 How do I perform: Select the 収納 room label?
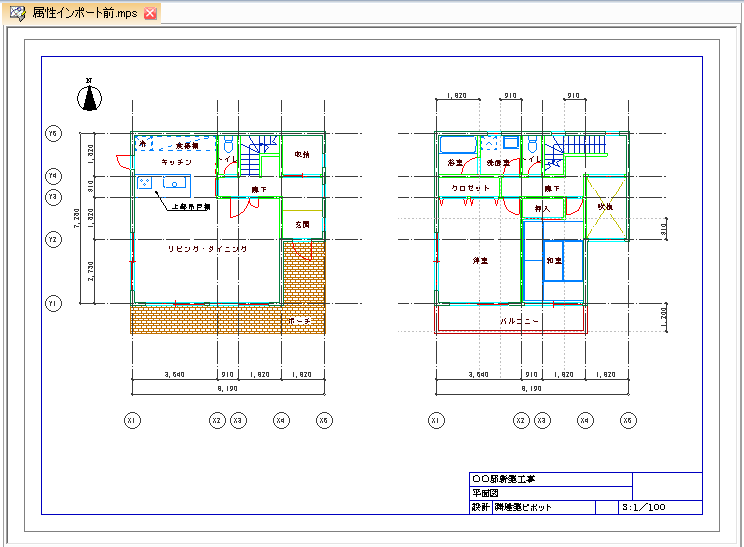[302, 155]
